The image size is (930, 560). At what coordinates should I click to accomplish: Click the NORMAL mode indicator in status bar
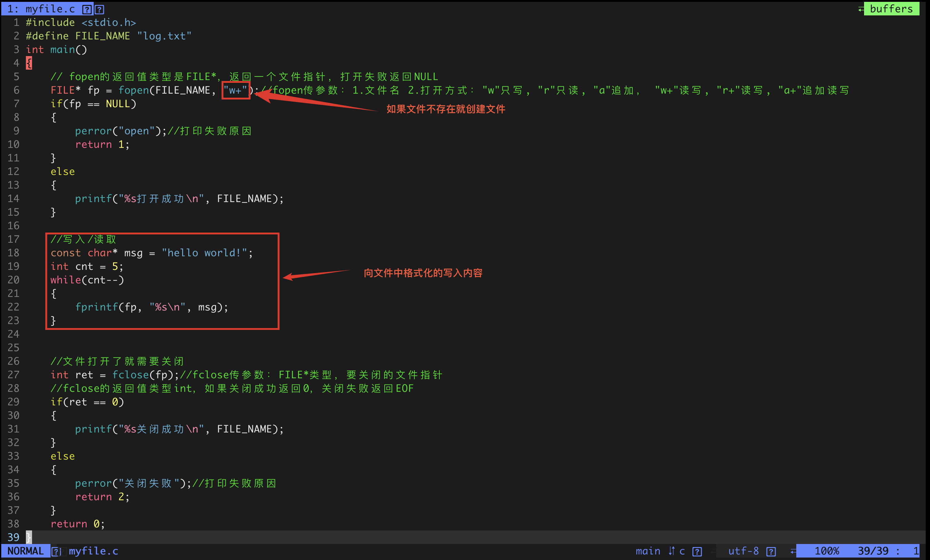point(25,551)
